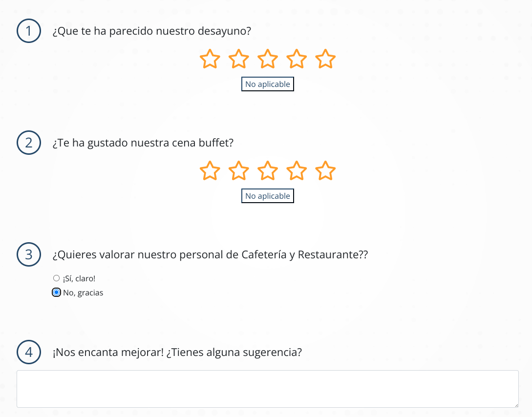
Task: Give buffet dinner the fifth star
Action: tap(325, 171)
